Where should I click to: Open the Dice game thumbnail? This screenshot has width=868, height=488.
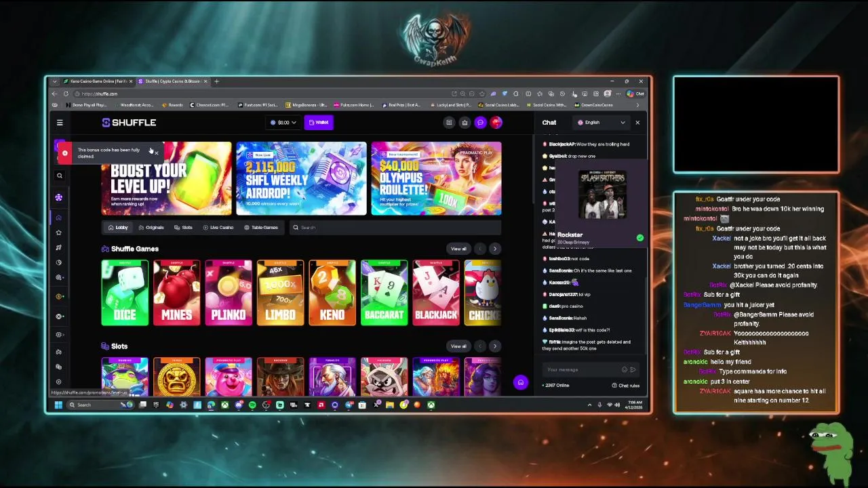pyautogui.click(x=125, y=293)
